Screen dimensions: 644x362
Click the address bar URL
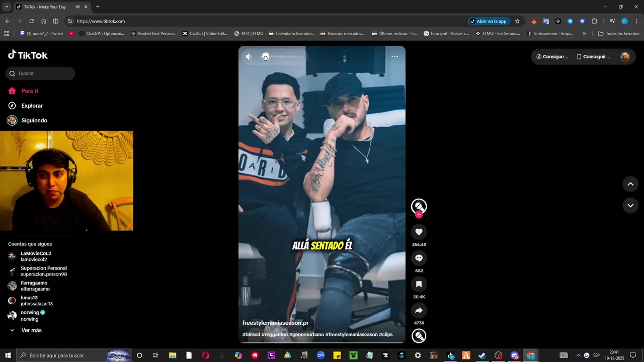(101, 21)
